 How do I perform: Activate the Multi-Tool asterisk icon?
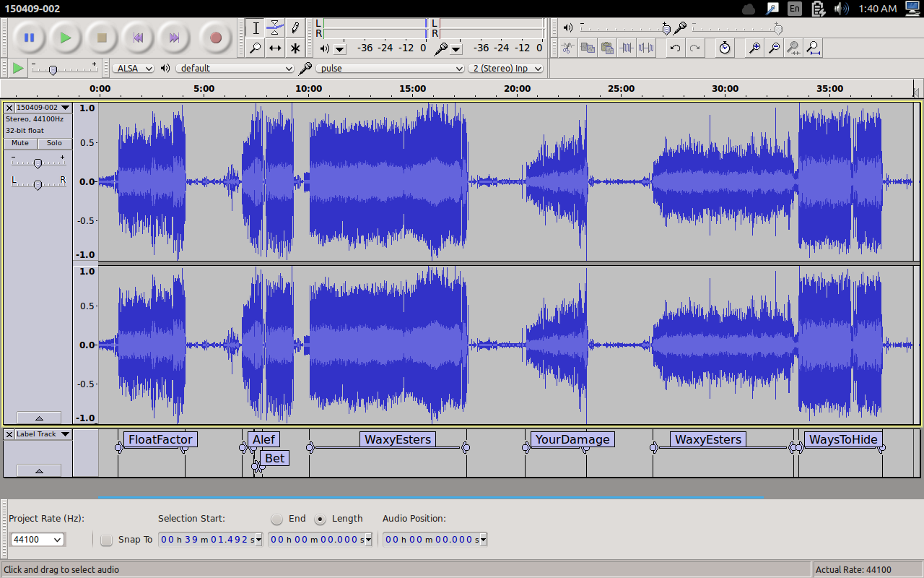point(295,48)
